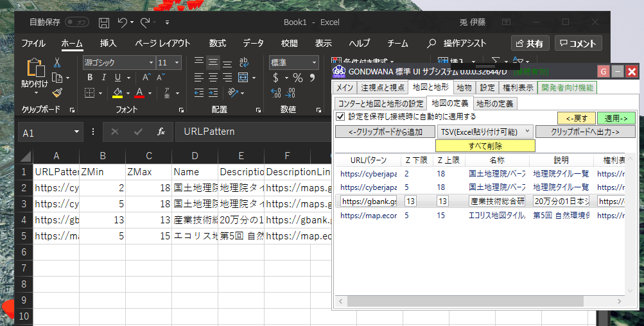The width and height of the screenshot is (644, 326).
Task: Open the 游ゴシック font name dropdown
Action: click(151, 63)
